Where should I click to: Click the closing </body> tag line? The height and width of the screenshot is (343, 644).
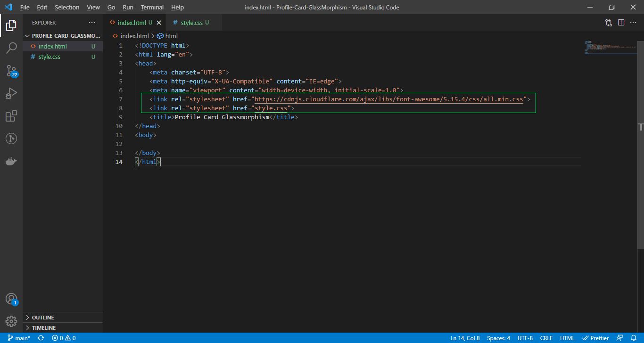tap(148, 153)
